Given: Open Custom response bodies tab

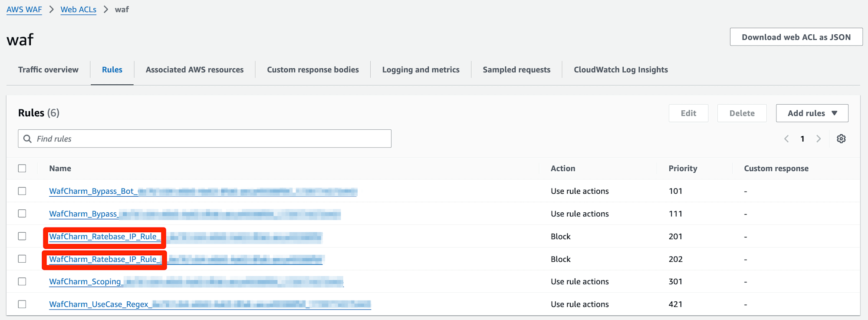Looking at the screenshot, I should pos(313,69).
